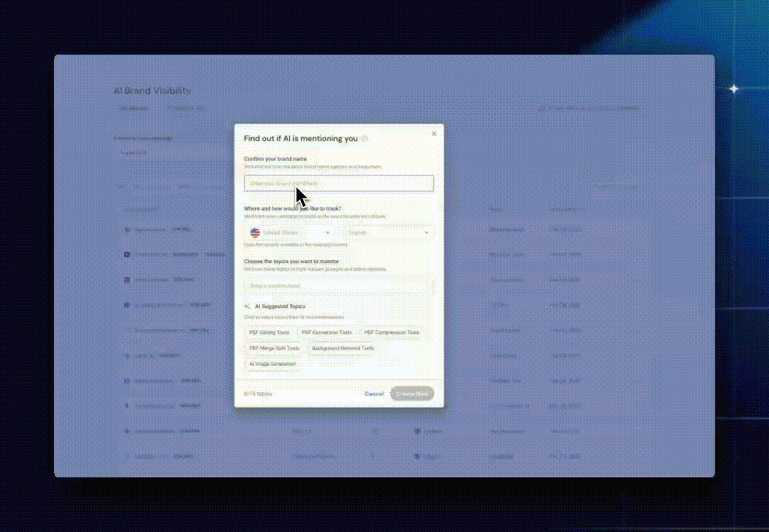
Task: Choose the PDF Merge Split Tools topic
Action: (274, 348)
